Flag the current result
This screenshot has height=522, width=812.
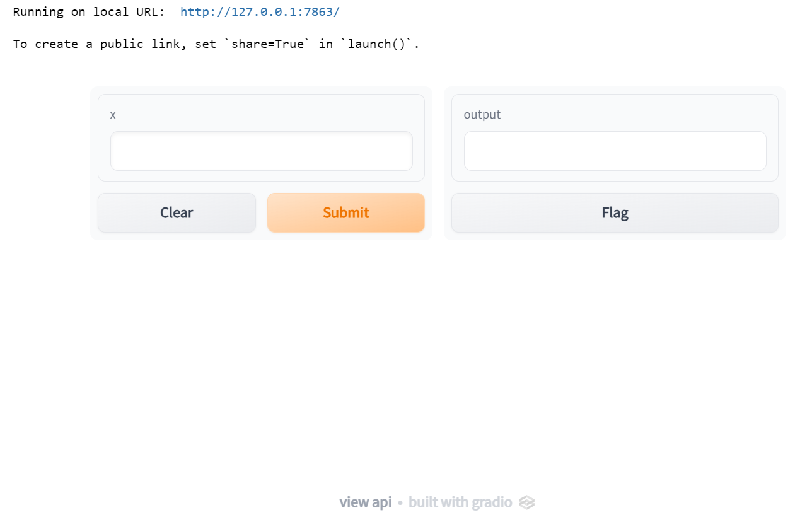pos(615,212)
